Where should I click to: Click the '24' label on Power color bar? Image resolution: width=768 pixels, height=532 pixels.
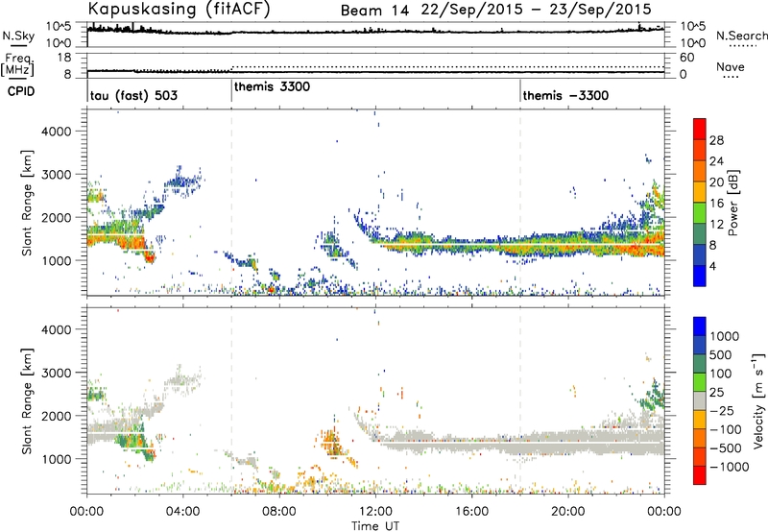point(716,161)
